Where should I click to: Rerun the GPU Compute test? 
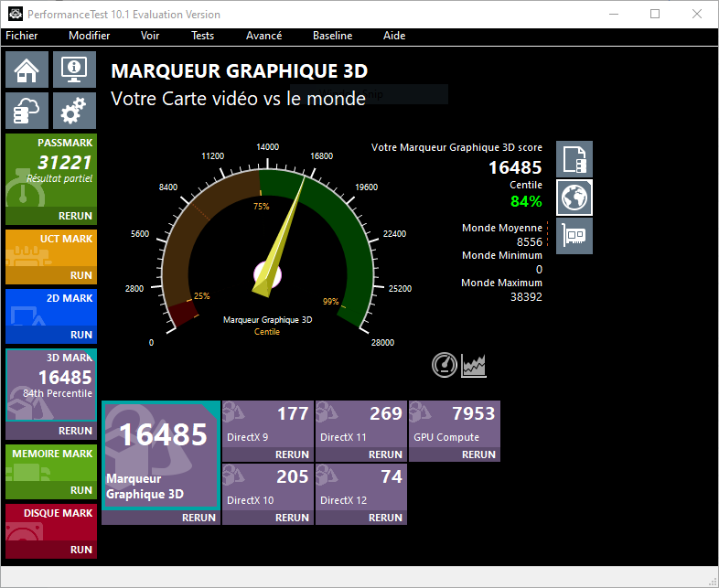(x=478, y=454)
